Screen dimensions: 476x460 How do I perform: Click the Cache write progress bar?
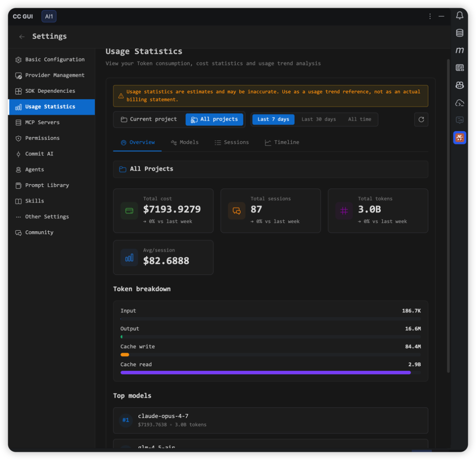(271, 355)
